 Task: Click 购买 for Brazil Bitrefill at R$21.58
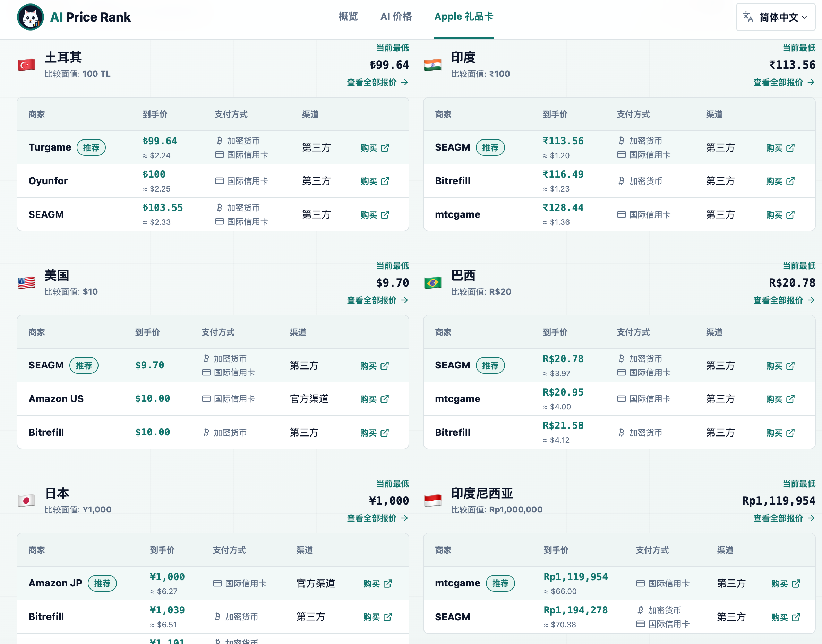[x=780, y=433]
